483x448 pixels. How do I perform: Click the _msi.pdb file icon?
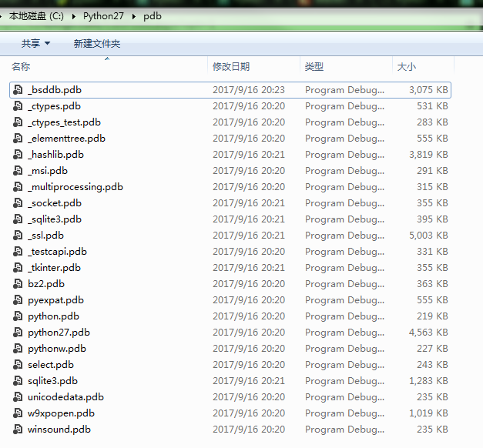tap(18, 171)
